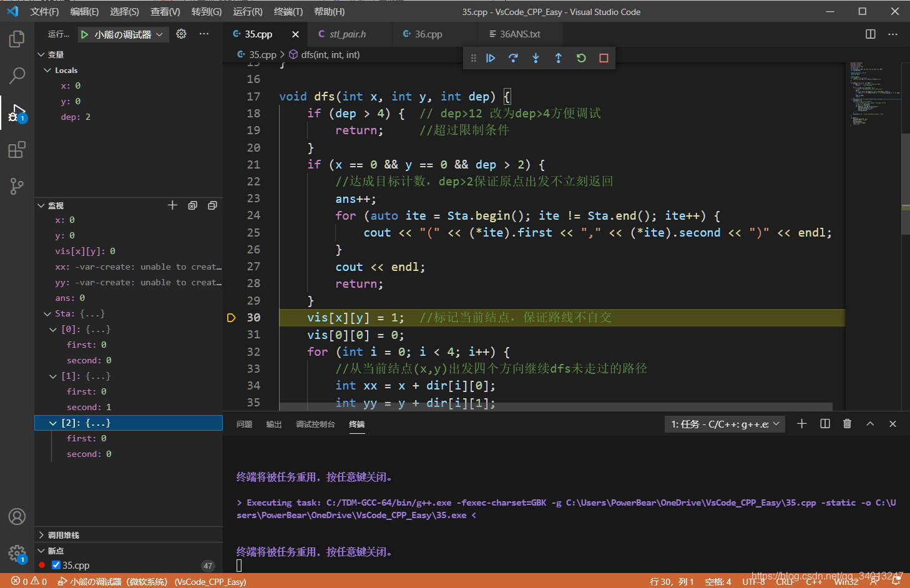Split the terminal panel
The height and width of the screenshot is (588, 910).
[x=825, y=424]
